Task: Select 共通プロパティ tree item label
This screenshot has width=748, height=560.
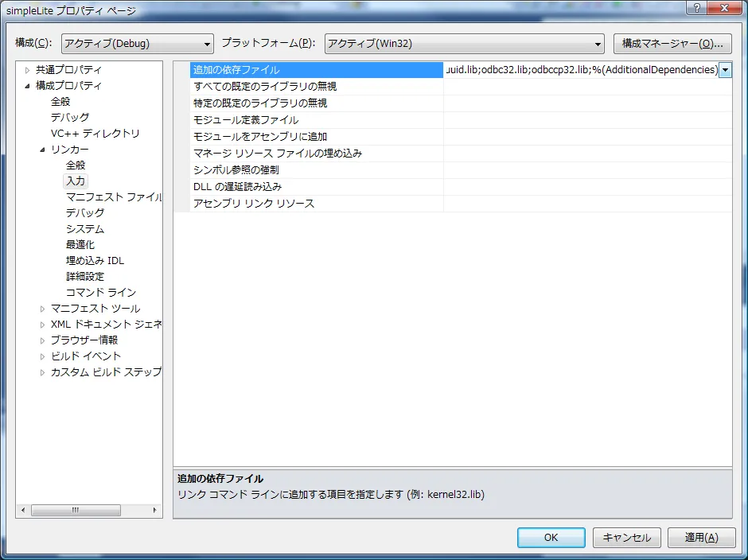Action: click(x=68, y=70)
